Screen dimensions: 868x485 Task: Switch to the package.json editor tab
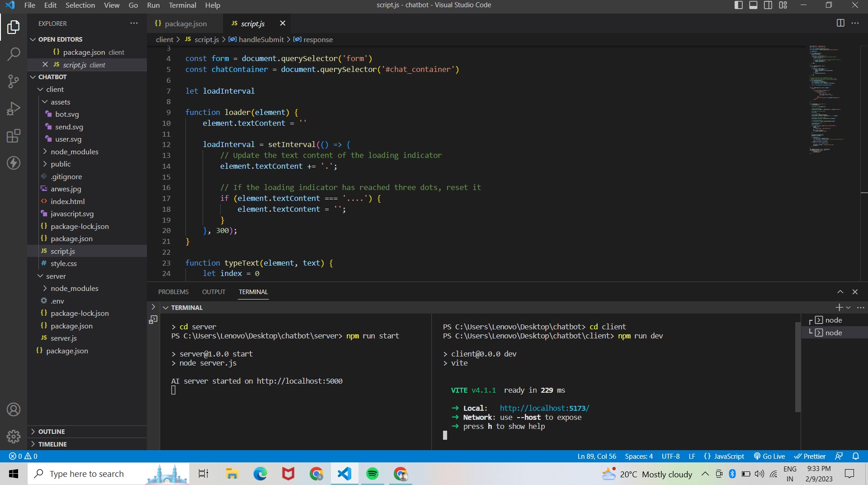(185, 24)
